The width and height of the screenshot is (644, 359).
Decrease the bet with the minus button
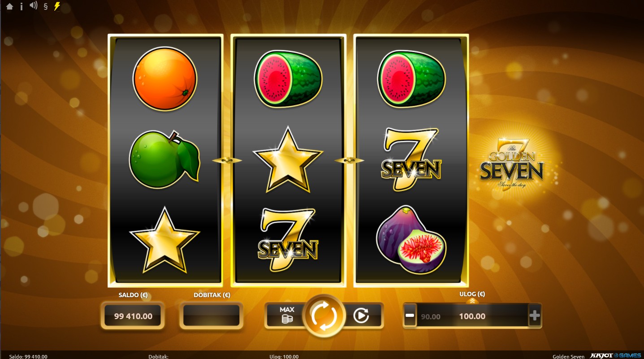pyautogui.click(x=410, y=316)
